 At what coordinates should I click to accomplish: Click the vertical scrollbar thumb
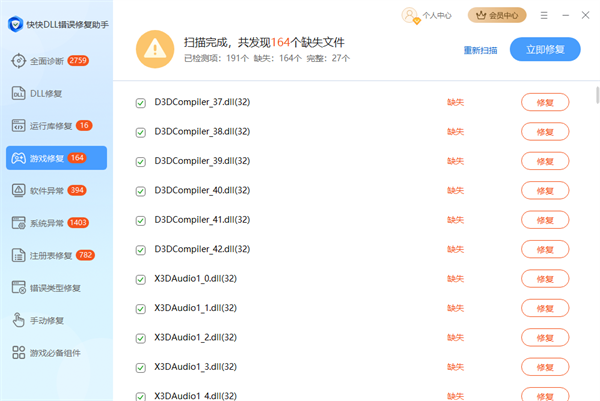tap(596, 94)
